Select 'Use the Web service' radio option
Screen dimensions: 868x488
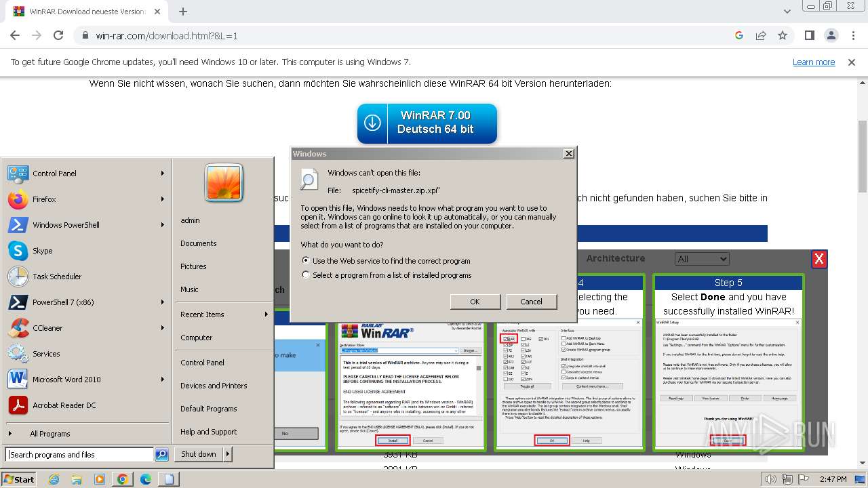click(306, 261)
